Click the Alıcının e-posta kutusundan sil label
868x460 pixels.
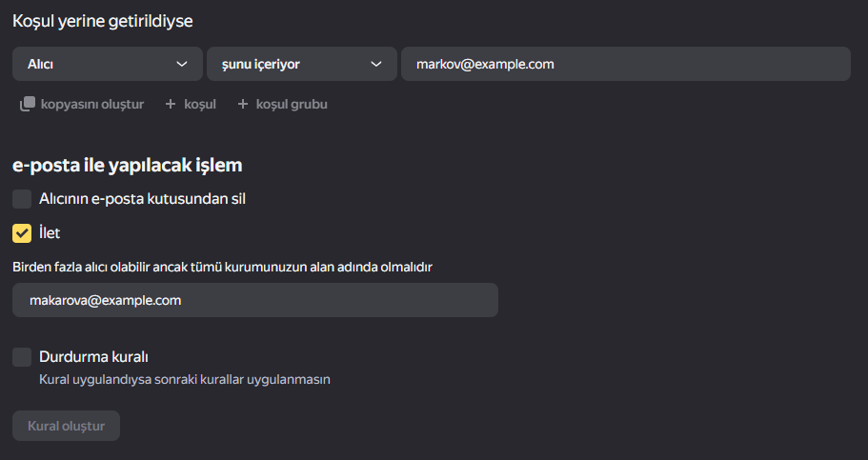[142, 199]
